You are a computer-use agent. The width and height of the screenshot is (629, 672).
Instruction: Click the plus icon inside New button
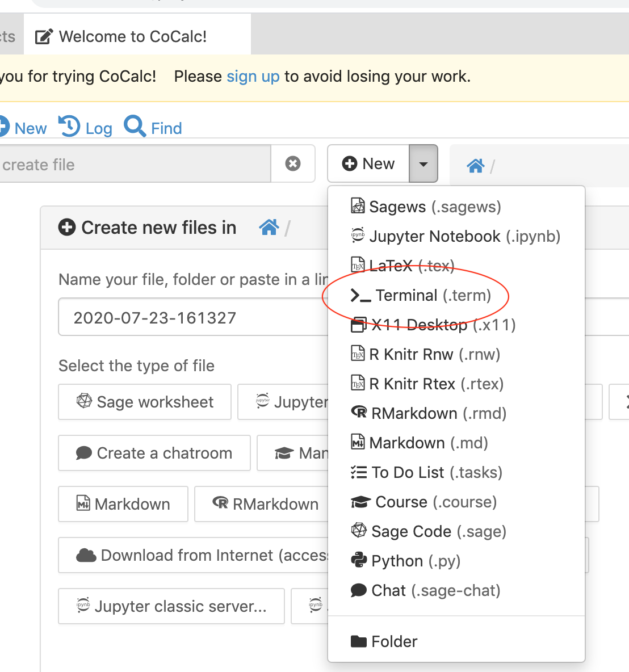pos(350,163)
